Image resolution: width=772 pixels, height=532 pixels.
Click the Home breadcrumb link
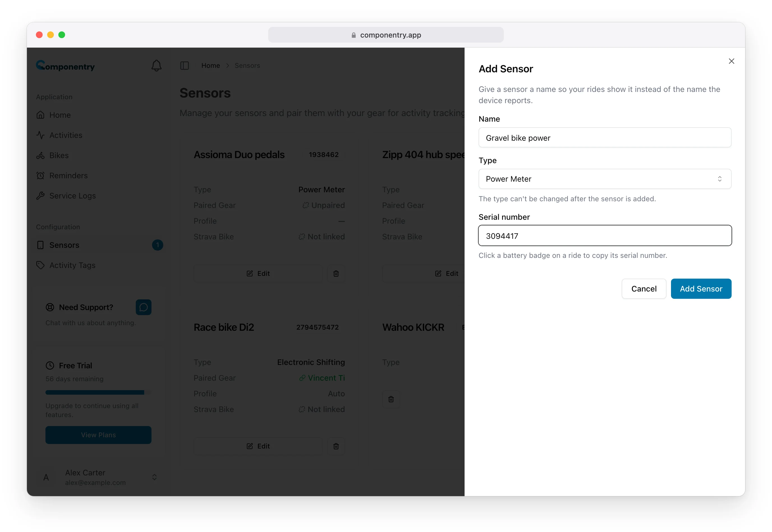pos(210,66)
